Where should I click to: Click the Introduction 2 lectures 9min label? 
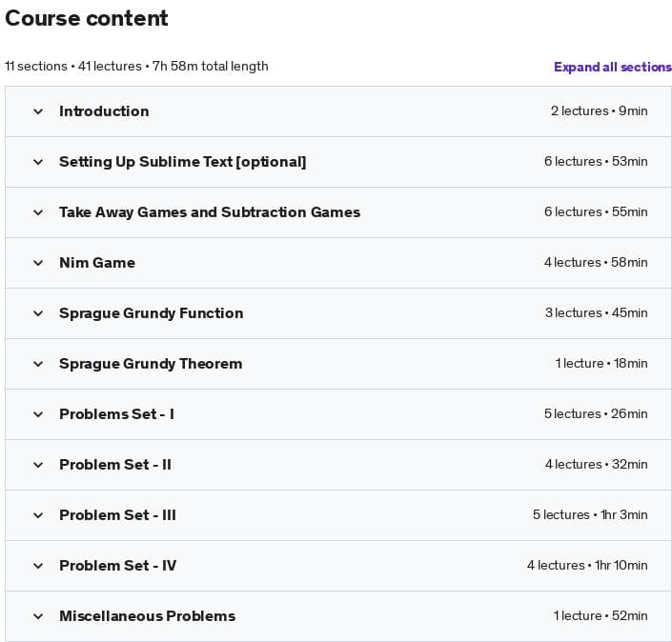pyautogui.click(x=600, y=110)
